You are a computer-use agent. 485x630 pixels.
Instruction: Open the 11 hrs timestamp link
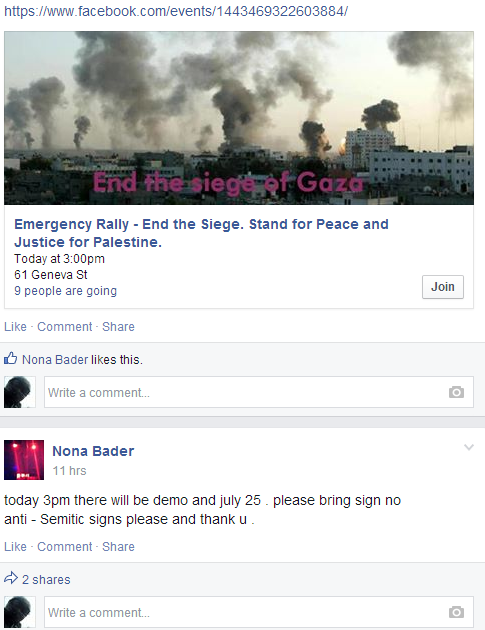pos(70,470)
